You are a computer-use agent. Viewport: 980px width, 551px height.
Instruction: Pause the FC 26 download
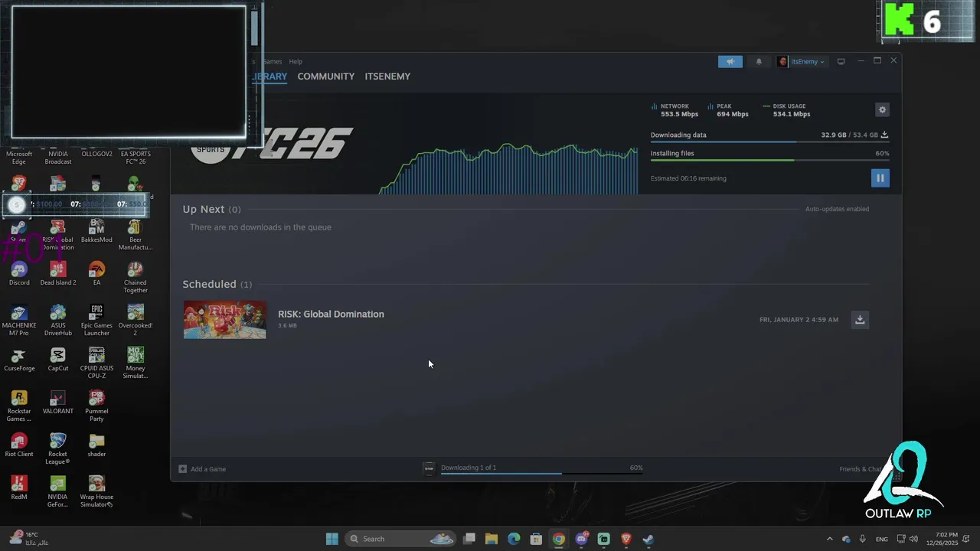coord(880,178)
